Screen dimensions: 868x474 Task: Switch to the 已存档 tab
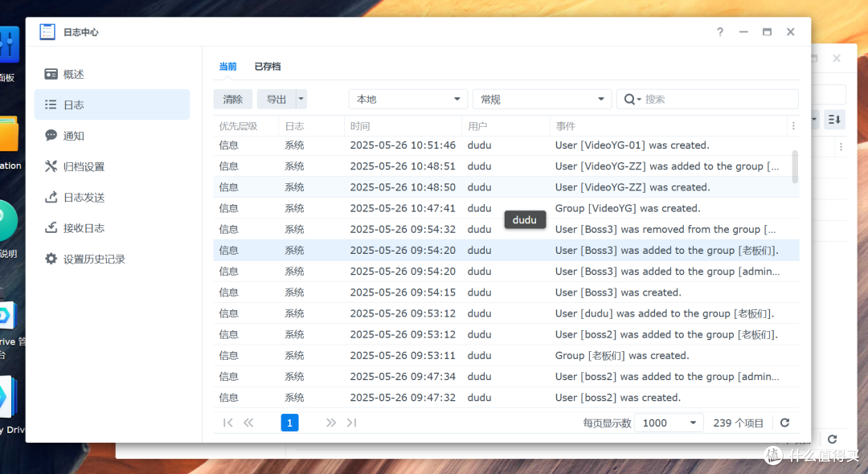[268, 67]
